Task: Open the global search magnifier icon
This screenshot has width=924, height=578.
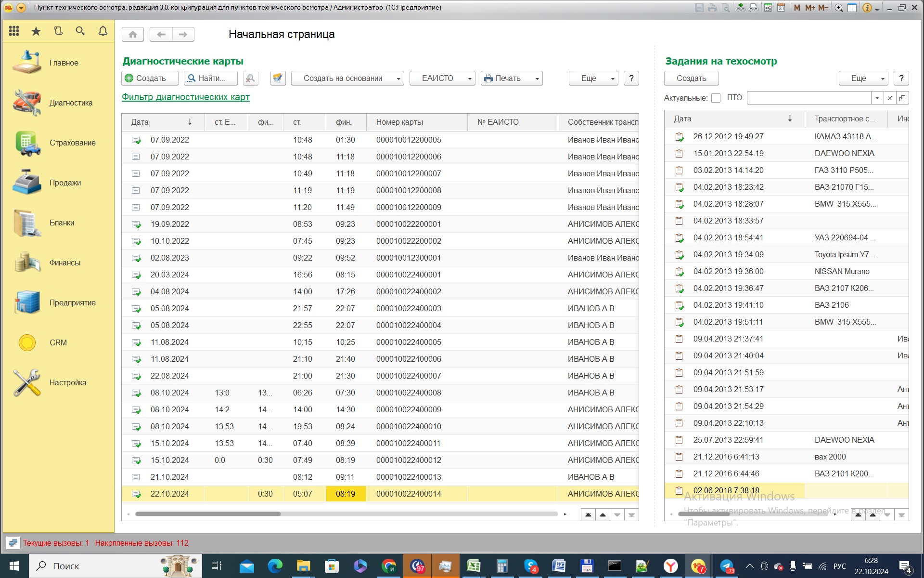Action: point(80,31)
